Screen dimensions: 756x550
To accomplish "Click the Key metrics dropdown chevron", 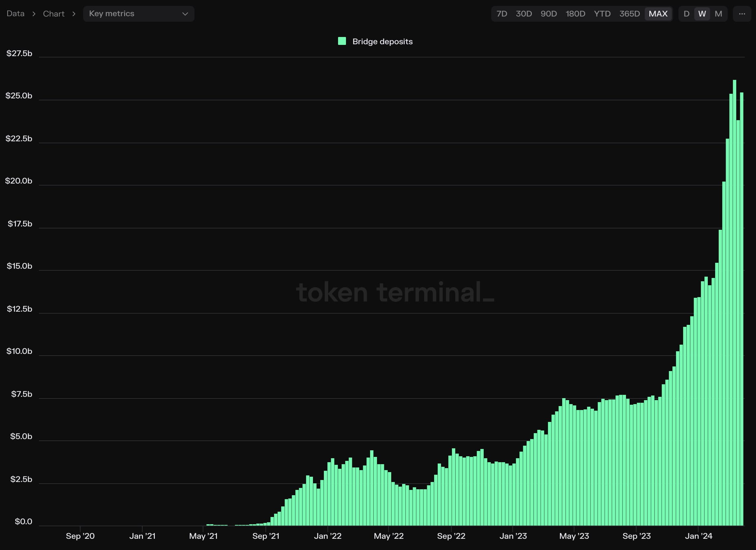I will 185,14.
